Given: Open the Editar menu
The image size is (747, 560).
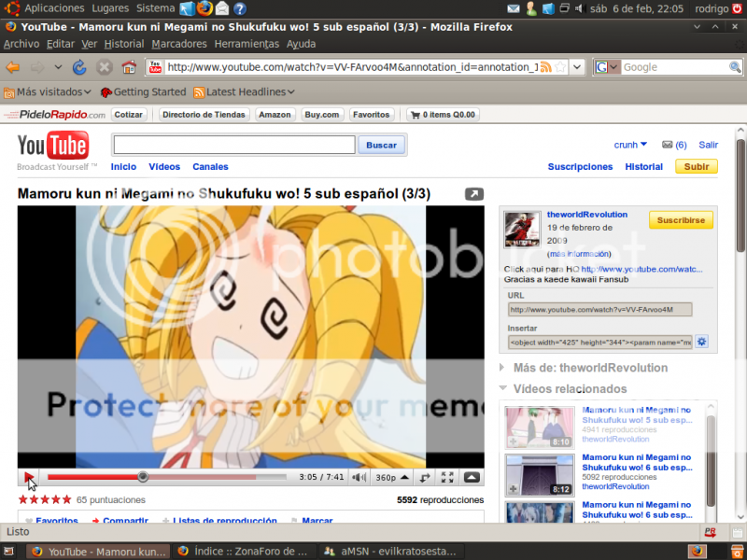Looking at the screenshot, I should [x=61, y=44].
